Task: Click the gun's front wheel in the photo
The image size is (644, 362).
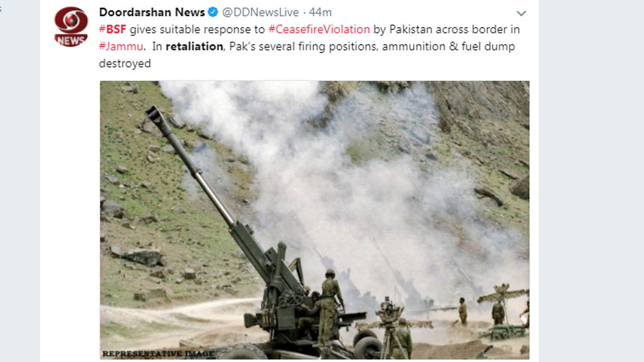Action: point(367,347)
